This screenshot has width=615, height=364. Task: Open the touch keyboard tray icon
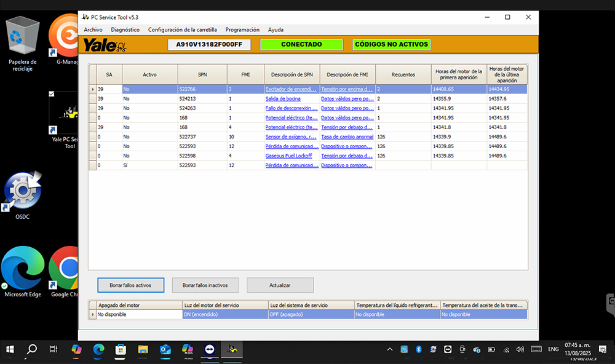click(536, 349)
